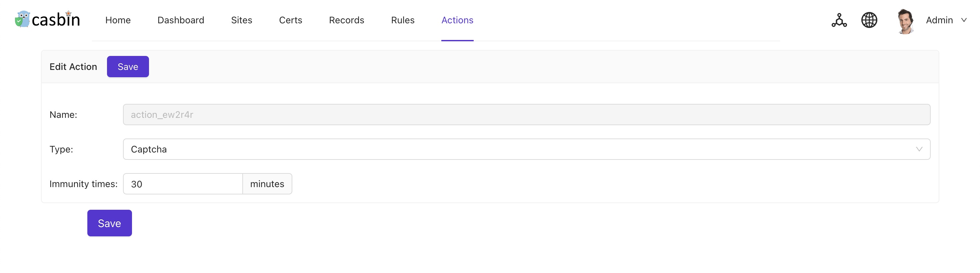Select the Rules tab
Viewport: 980px width, 273px height.
(x=403, y=20)
